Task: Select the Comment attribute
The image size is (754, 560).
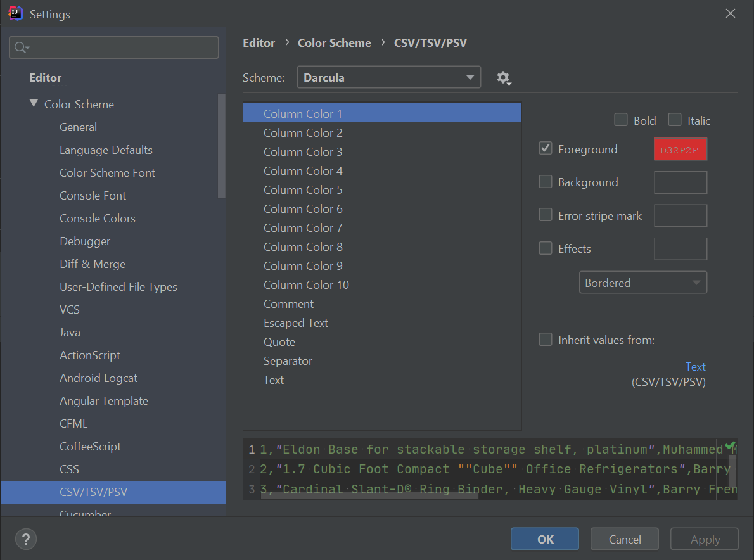Action: coord(382,304)
